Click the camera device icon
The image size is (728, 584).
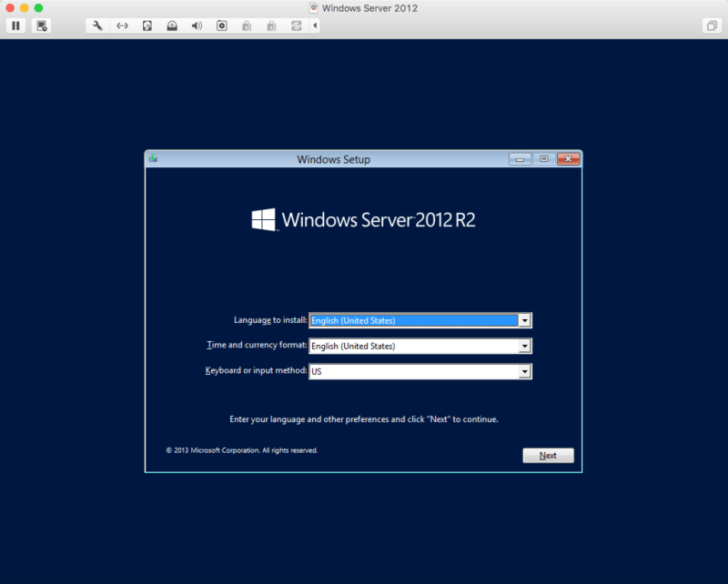point(221,25)
